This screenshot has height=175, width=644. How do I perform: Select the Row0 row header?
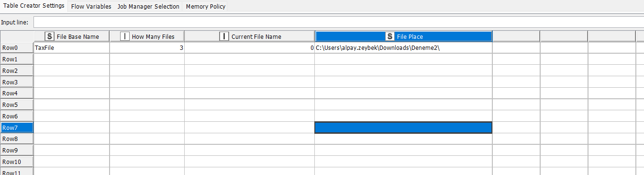pos(17,48)
